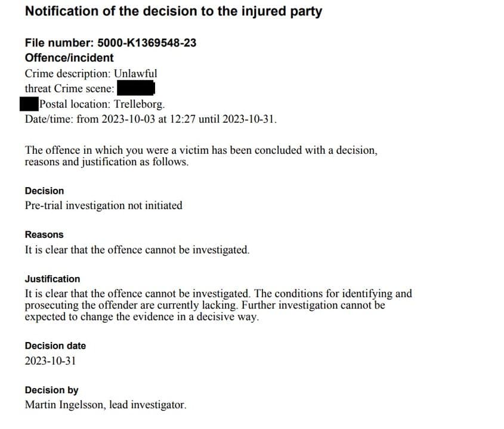Click the date 2023-10-31 under Decision date
504x429 pixels.
tap(50, 360)
